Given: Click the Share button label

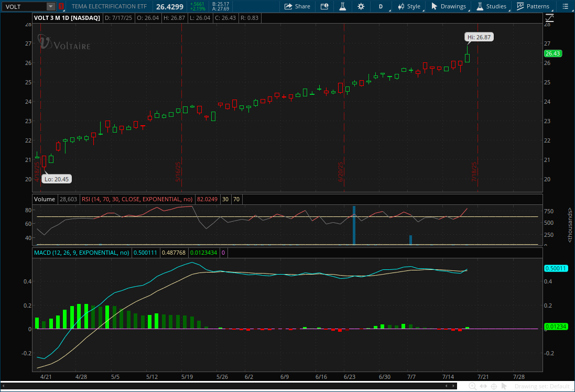Looking at the screenshot, I should coord(302,6).
